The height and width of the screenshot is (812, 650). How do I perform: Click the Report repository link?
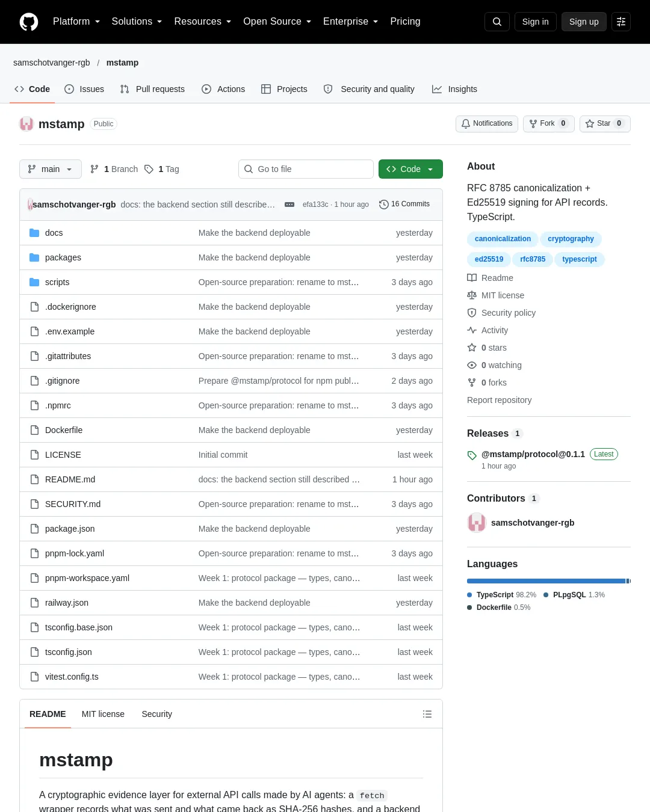pyautogui.click(x=499, y=400)
